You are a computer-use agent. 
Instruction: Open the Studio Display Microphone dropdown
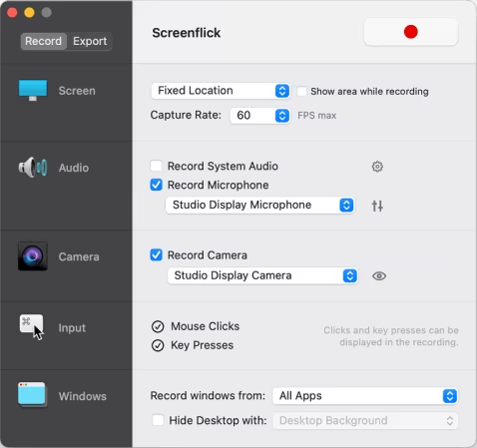[x=259, y=205]
